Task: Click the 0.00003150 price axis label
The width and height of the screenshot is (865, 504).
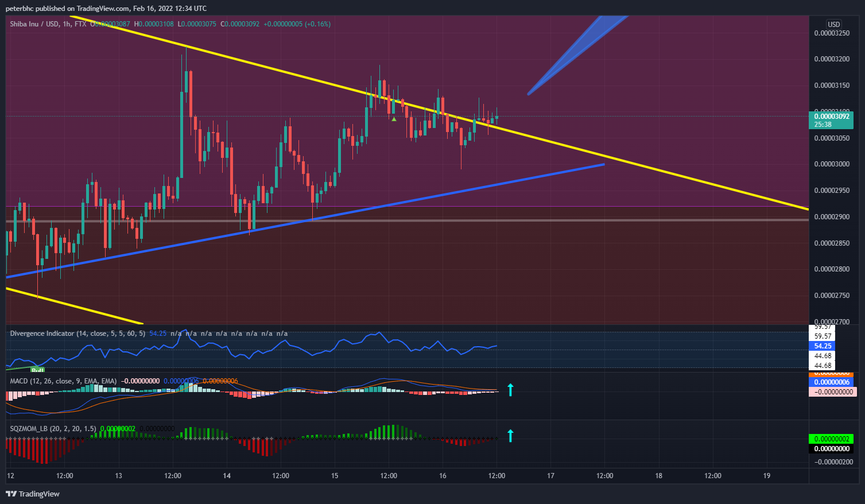Action: [832, 86]
